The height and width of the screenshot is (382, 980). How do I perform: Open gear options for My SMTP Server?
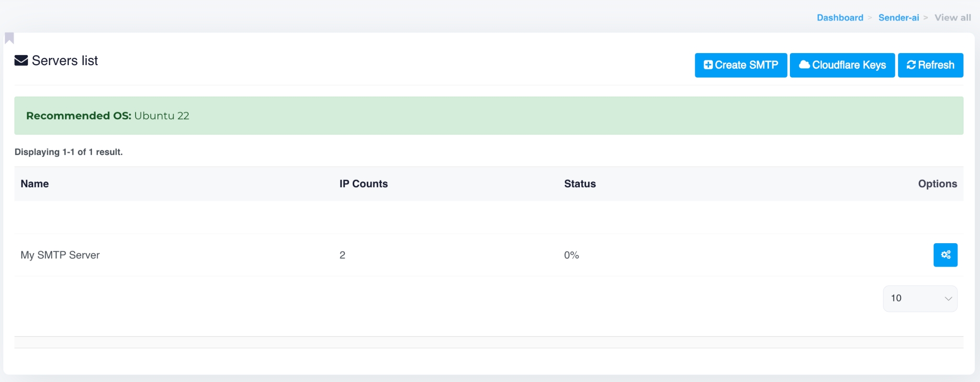coord(945,255)
